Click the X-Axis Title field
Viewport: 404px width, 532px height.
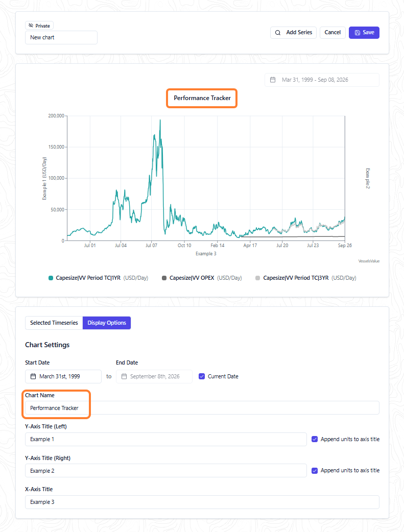pos(202,502)
